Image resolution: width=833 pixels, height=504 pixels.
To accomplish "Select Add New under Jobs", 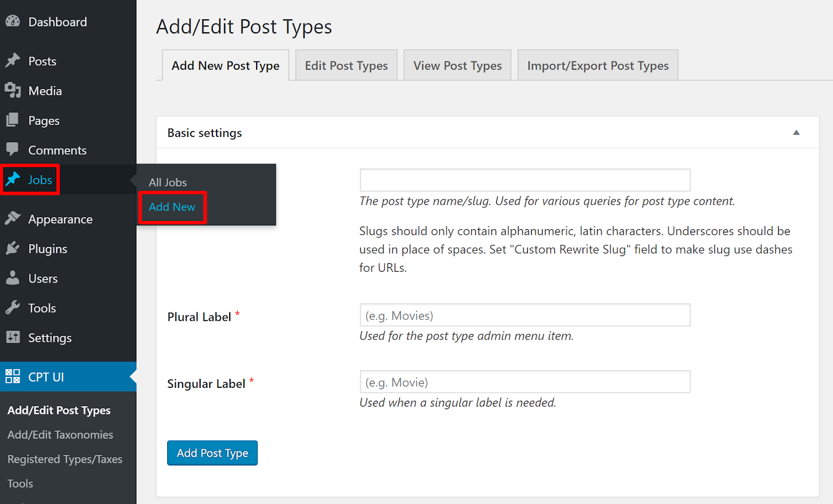I will 172,207.
